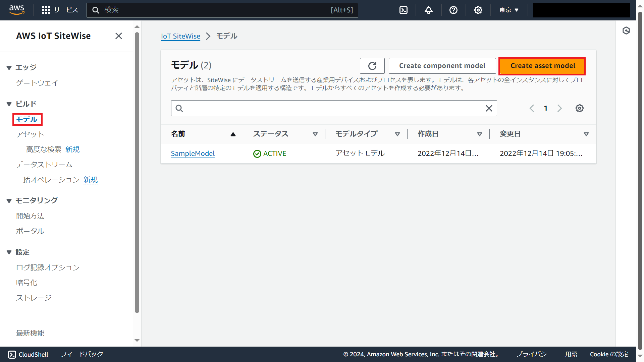The width and height of the screenshot is (644, 362).
Task: Click Create asset model button
Action: click(x=542, y=66)
